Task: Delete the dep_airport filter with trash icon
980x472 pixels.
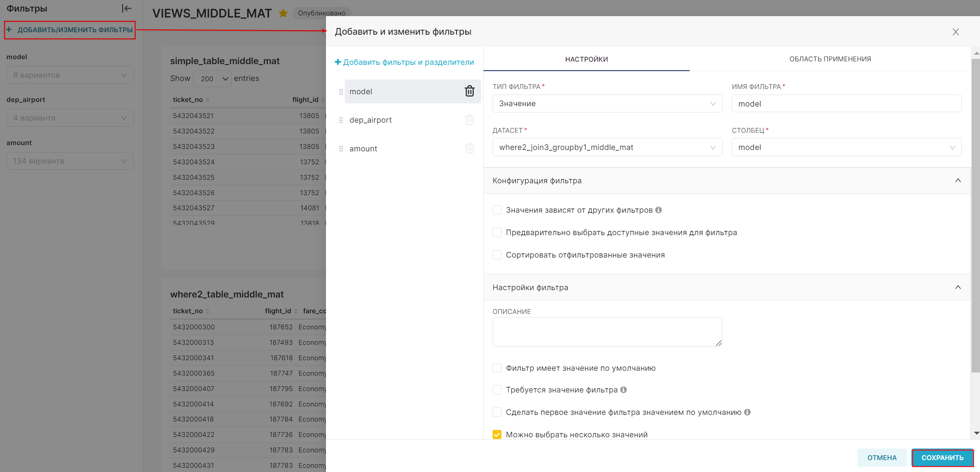Action: pyautogui.click(x=470, y=119)
